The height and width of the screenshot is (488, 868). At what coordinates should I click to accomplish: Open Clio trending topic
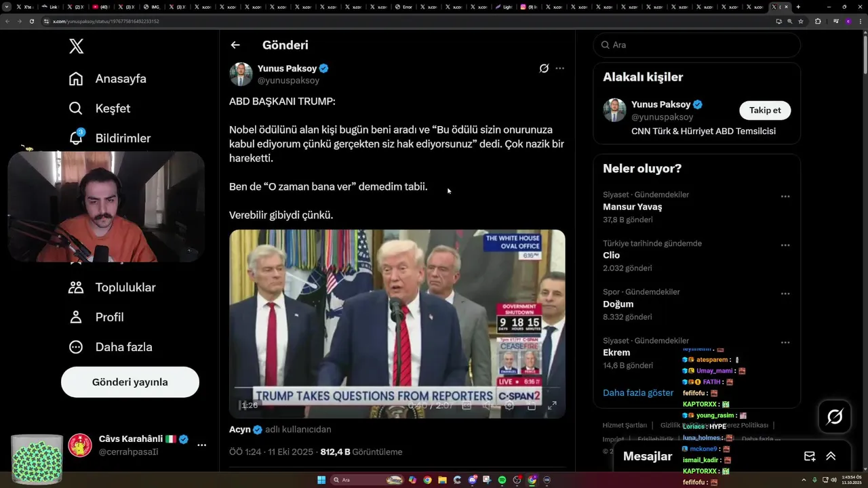612,256
